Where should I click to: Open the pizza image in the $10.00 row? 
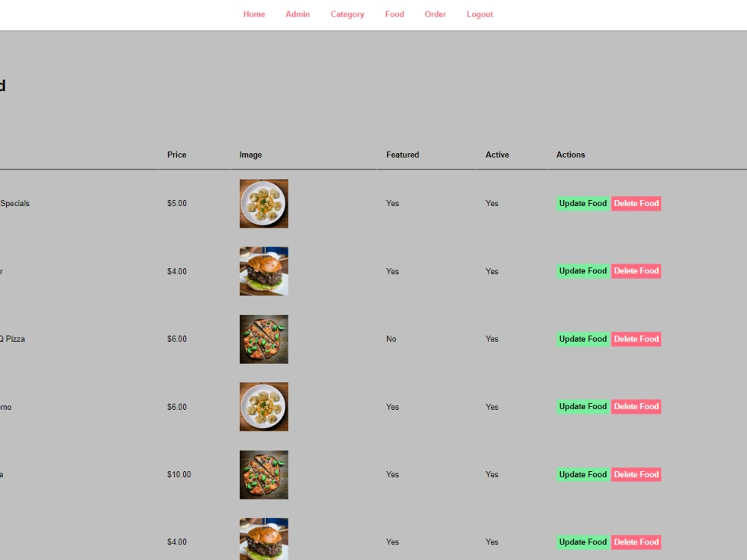pyautogui.click(x=264, y=475)
